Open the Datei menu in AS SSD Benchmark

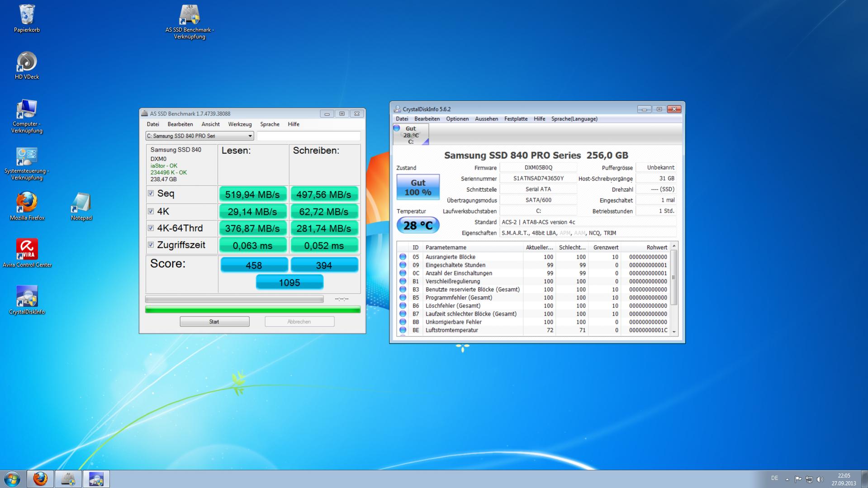point(153,124)
